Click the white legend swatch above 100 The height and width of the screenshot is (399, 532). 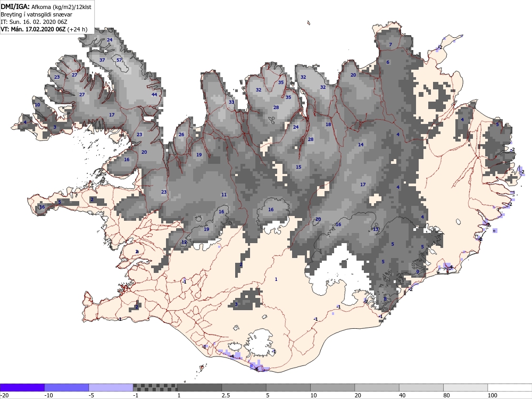(x=510, y=387)
